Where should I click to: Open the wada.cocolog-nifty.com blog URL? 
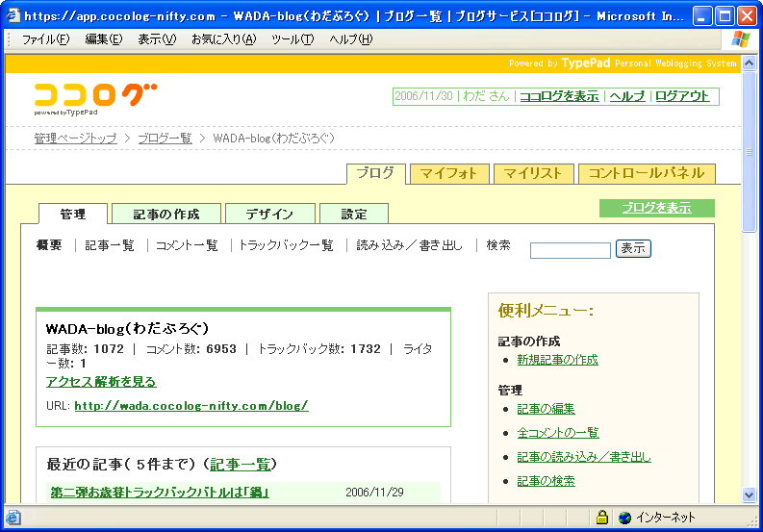(x=191, y=405)
